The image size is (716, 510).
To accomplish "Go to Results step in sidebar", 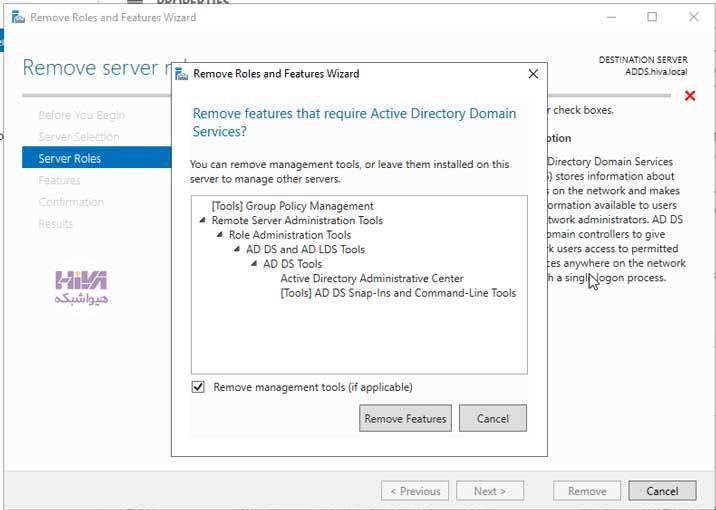I will (x=56, y=224).
